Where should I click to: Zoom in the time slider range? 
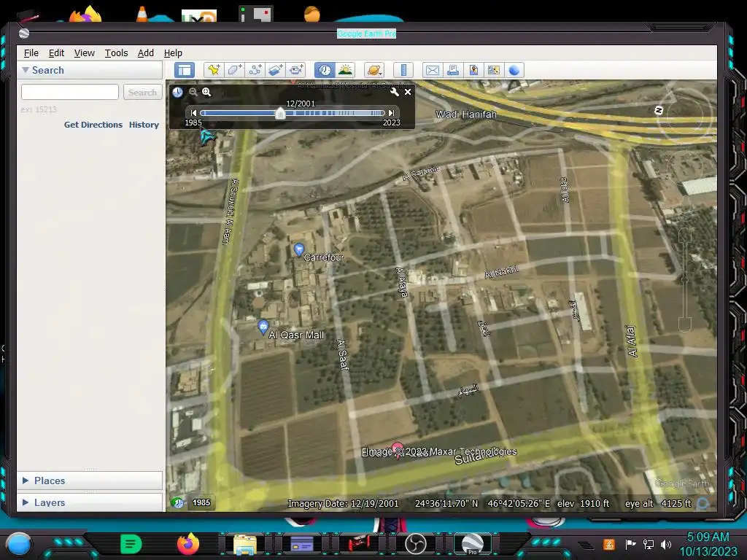pyautogui.click(x=206, y=92)
